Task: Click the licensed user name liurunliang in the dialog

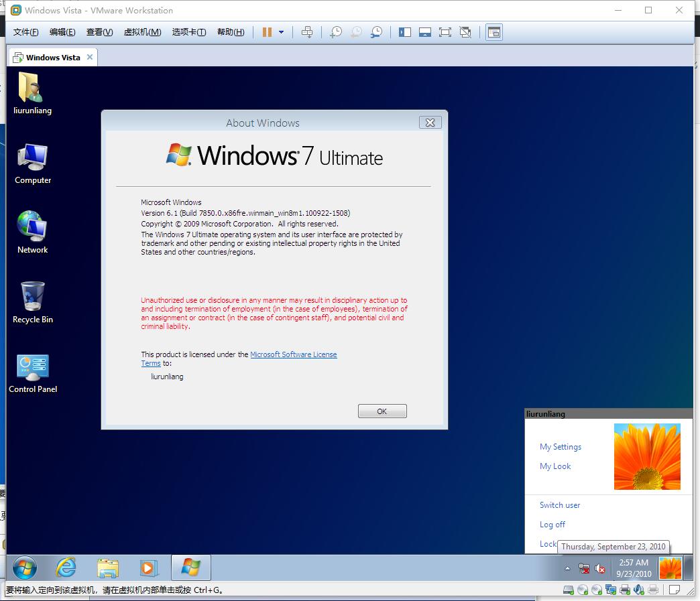Action: (x=167, y=377)
